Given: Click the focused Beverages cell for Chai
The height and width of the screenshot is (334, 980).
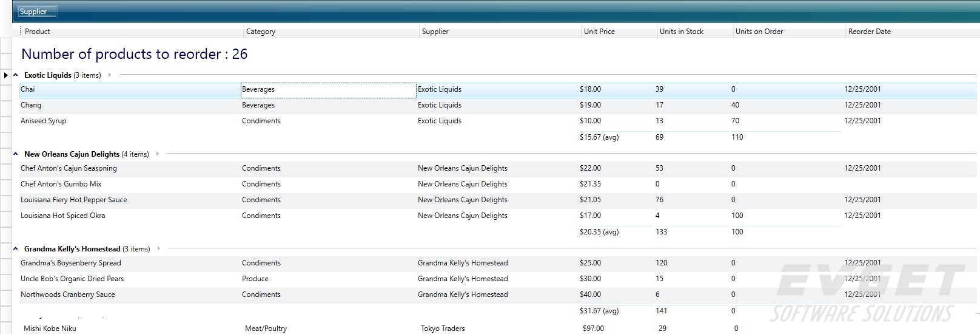Looking at the screenshot, I should [328, 90].
